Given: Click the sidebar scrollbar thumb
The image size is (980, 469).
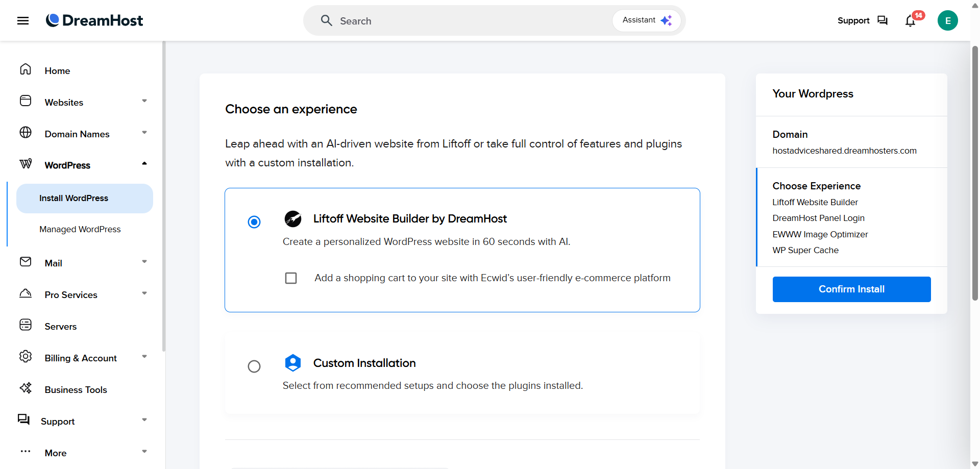Looking at the screenshot, I should point(164,196).
